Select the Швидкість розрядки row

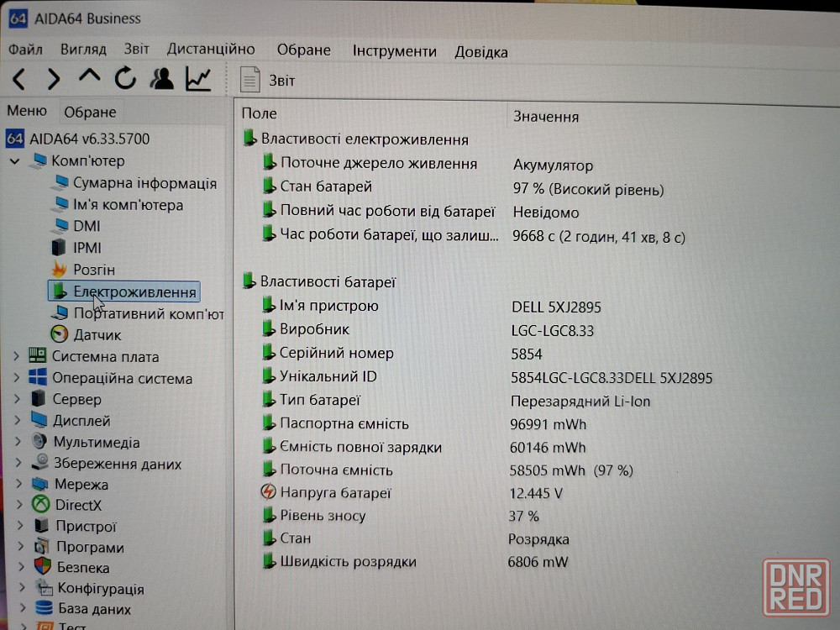(415, 561)
